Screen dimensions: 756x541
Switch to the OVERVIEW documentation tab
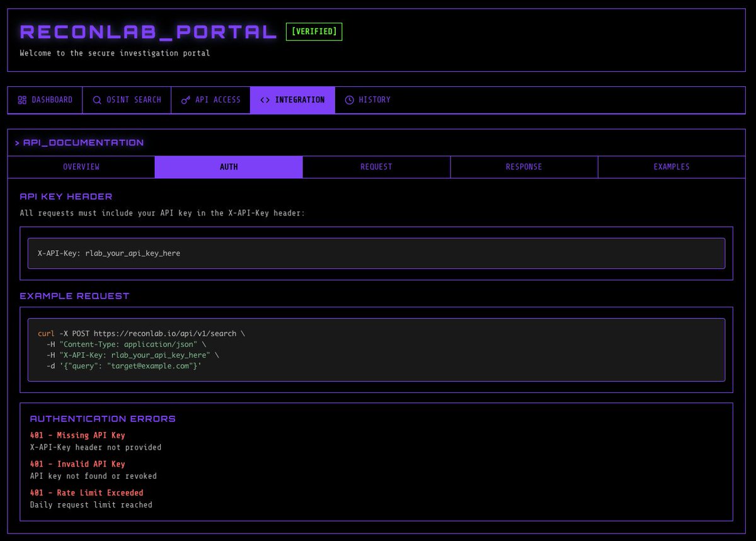click(x=81, y=167)
